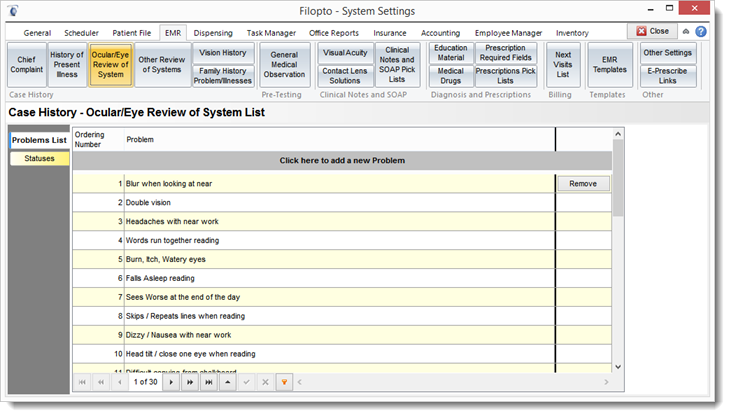Open Chief Complaint settings
Viewport: 730px width, 417px height.
pos(27,65)
